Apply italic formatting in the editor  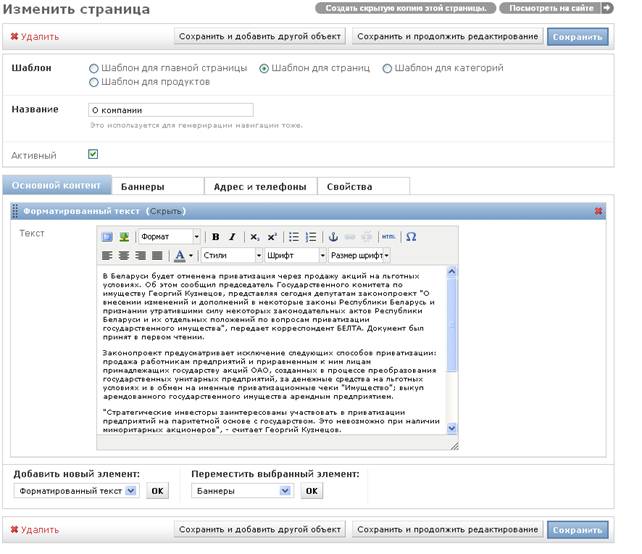point(232,237)
